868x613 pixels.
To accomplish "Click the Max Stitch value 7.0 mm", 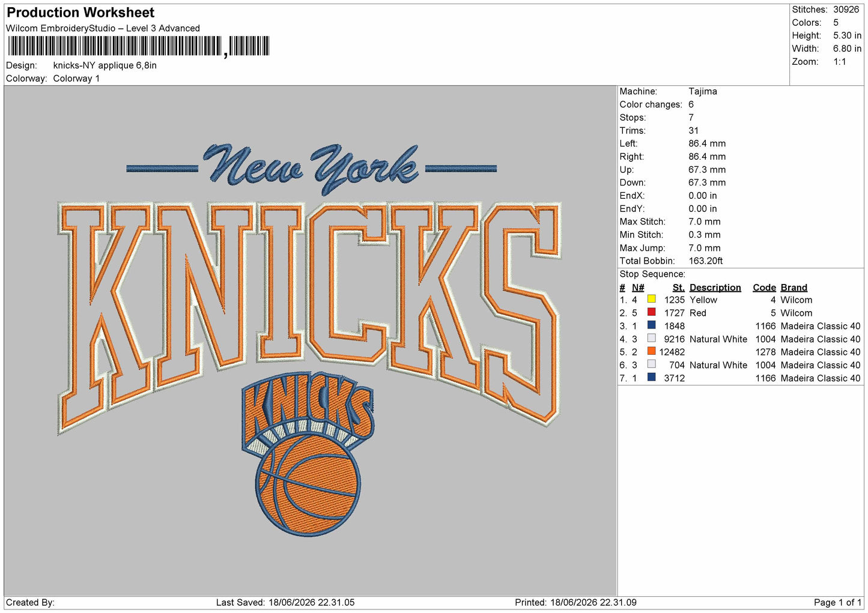I will (x=704, y=222).
